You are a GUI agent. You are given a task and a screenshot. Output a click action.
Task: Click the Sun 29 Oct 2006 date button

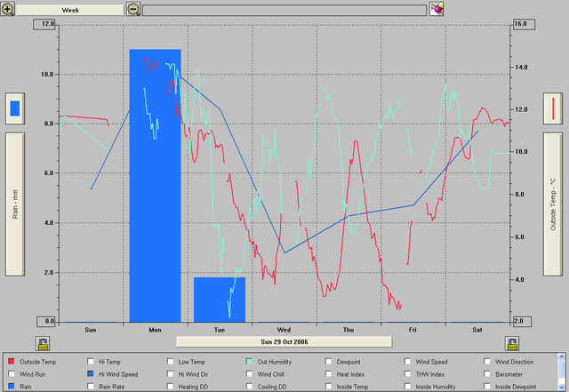pos(284,340)
